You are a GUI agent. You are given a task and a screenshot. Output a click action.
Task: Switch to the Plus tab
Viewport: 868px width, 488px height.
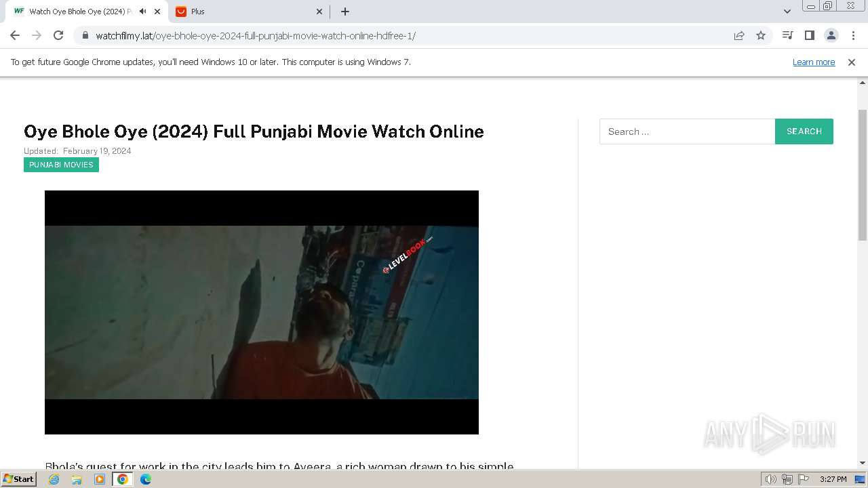point(248,12)
